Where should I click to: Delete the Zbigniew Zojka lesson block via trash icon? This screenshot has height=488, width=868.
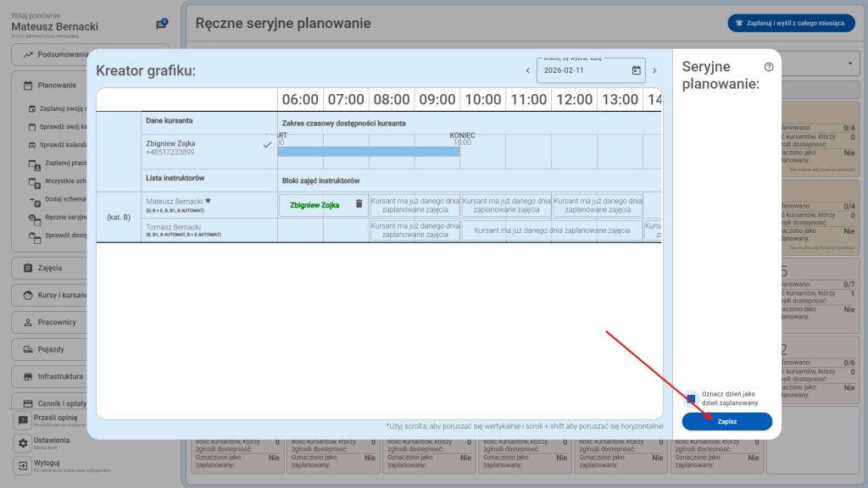[359, 204]
